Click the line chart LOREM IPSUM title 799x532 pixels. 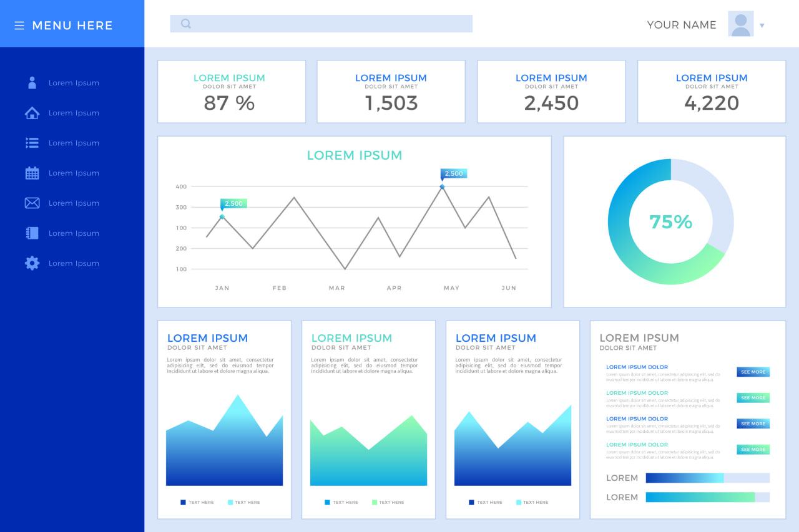click(x=355, y=155)
